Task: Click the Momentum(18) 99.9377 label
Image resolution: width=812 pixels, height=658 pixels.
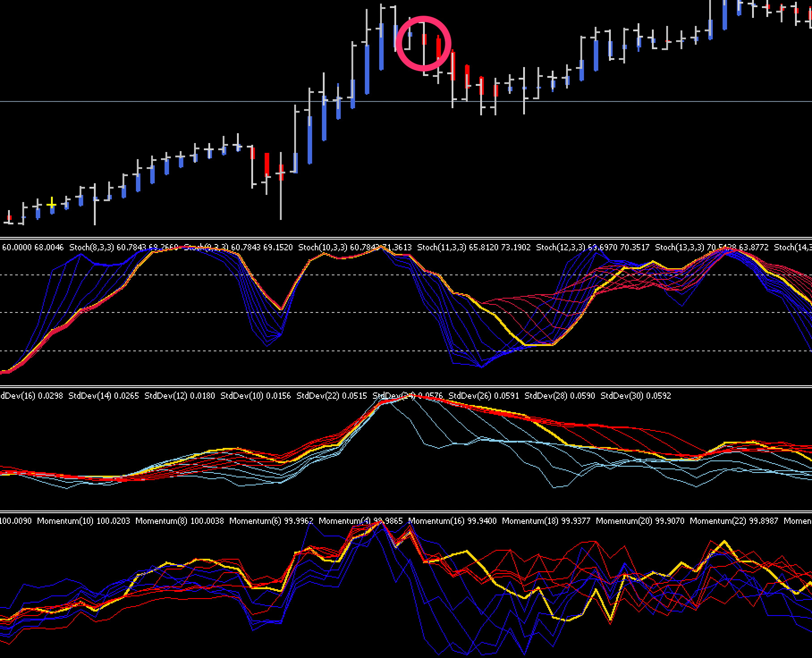Action: coord(546,521)
